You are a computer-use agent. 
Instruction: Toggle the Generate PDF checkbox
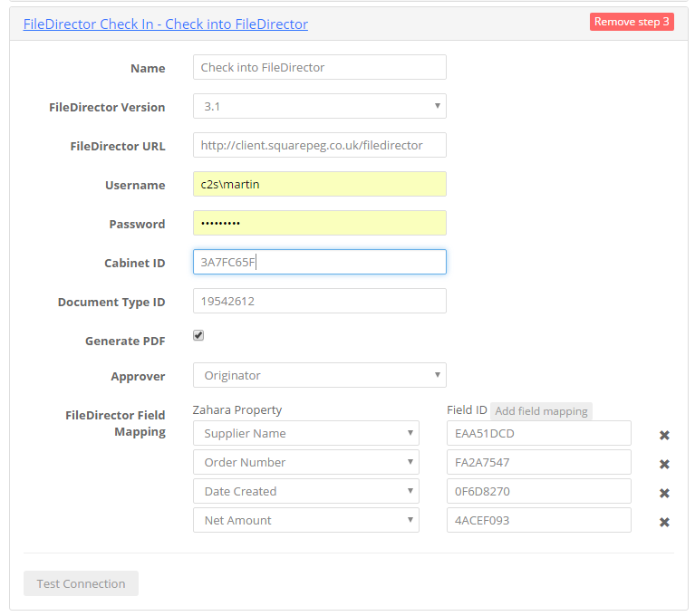click(198, 335)
